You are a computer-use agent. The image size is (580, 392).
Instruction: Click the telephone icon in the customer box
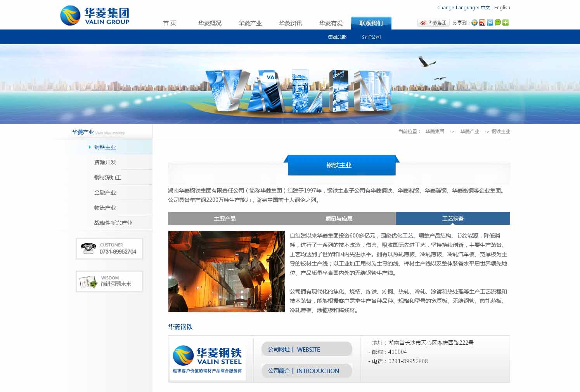pos(88,248)
